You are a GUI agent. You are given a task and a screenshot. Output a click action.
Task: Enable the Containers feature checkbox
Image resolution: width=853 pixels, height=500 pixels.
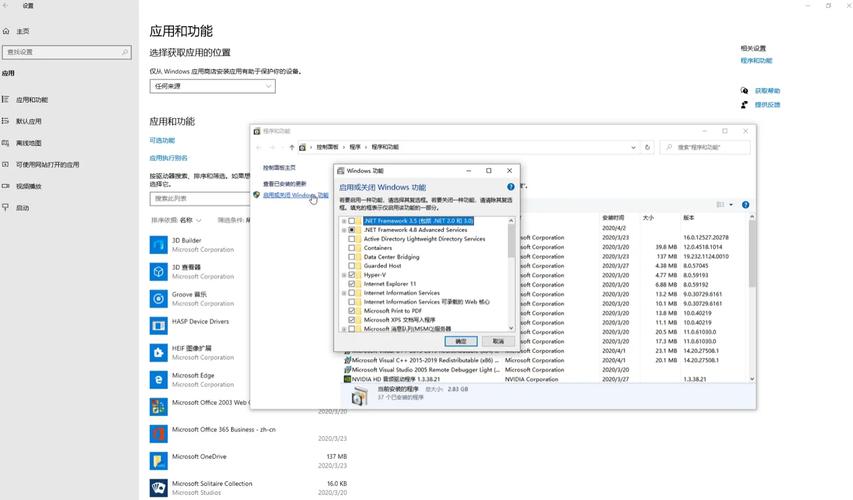(x=351, y=248)
